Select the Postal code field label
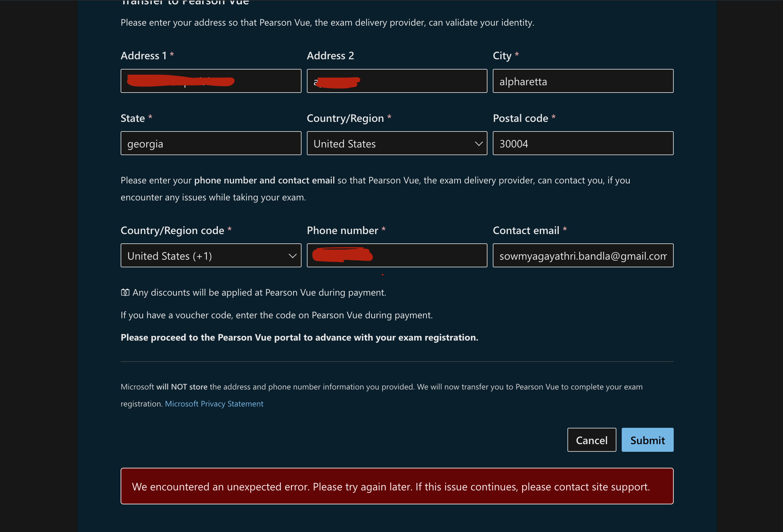The height and width of the screenshot is (532, 783). click(x=521, y=118)
